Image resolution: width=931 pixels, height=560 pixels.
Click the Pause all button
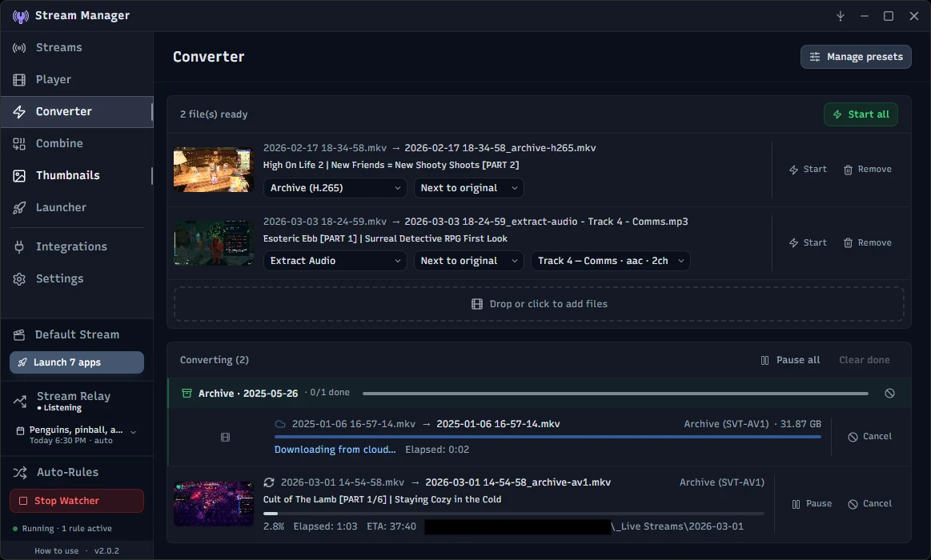point(790,360)
